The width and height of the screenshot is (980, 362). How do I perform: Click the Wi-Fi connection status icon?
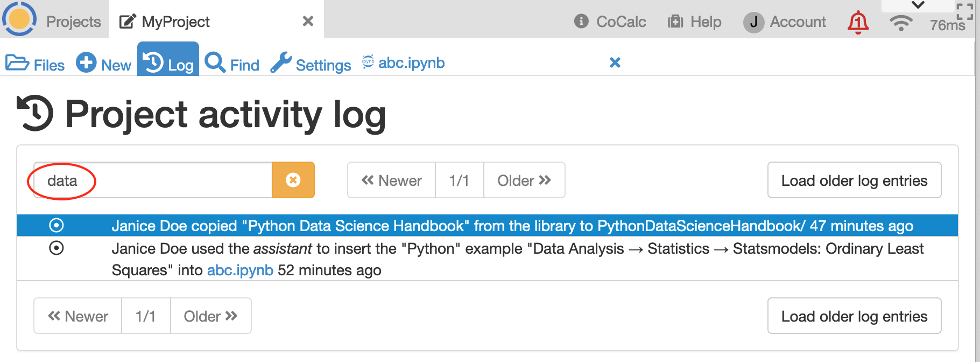[x=900, y=23]
